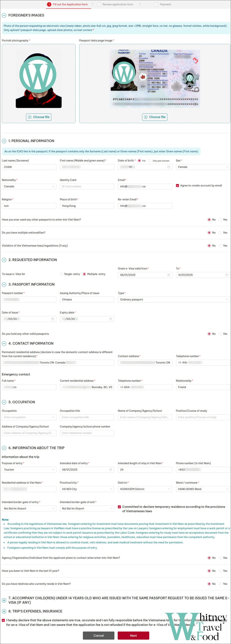Go to the Payment step
The height and width of the screenshot is (644, 231).
pyautogui.click(x=163, y=4)
